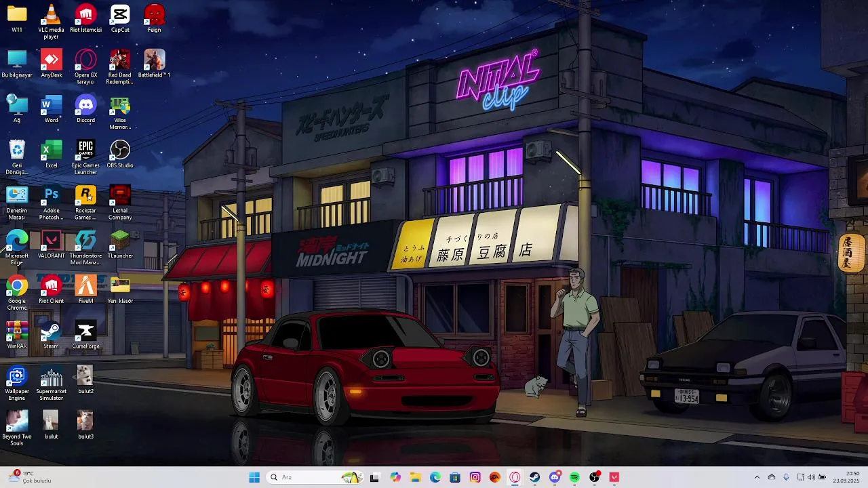
Task: Open Rockstar Games Launcher shortcut
Action: click(x=85, y=203)
